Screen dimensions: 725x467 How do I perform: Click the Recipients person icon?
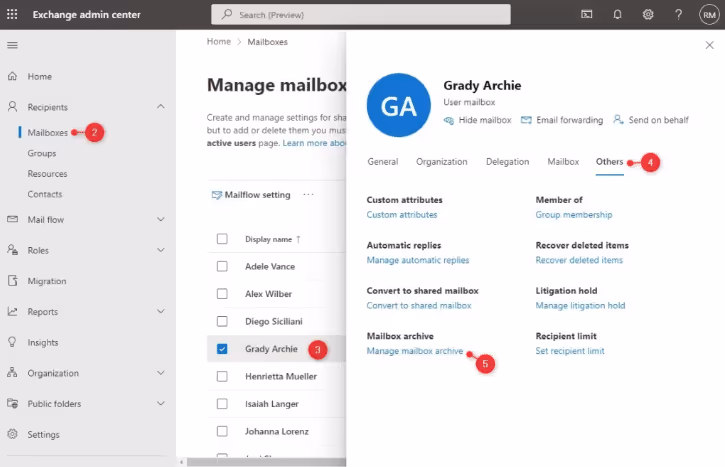[x=12, y=107]
